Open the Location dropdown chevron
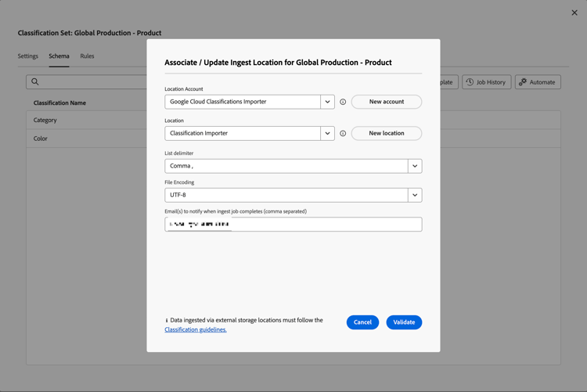The image size is (587, 392). pos(327,134)
